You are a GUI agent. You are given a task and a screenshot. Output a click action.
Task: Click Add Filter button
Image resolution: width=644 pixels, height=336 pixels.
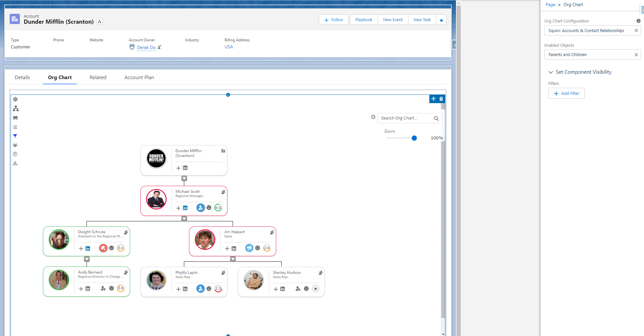(566, 94)
